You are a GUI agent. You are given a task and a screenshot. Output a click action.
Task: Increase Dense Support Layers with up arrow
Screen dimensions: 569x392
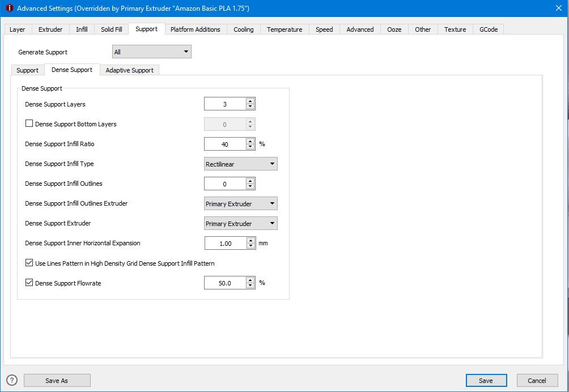(250, 101)
